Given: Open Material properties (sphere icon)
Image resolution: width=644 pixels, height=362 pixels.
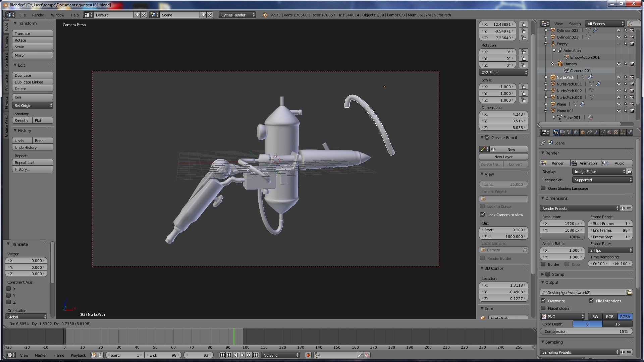Looking at the screenshot, I should (x=609, y=132).
